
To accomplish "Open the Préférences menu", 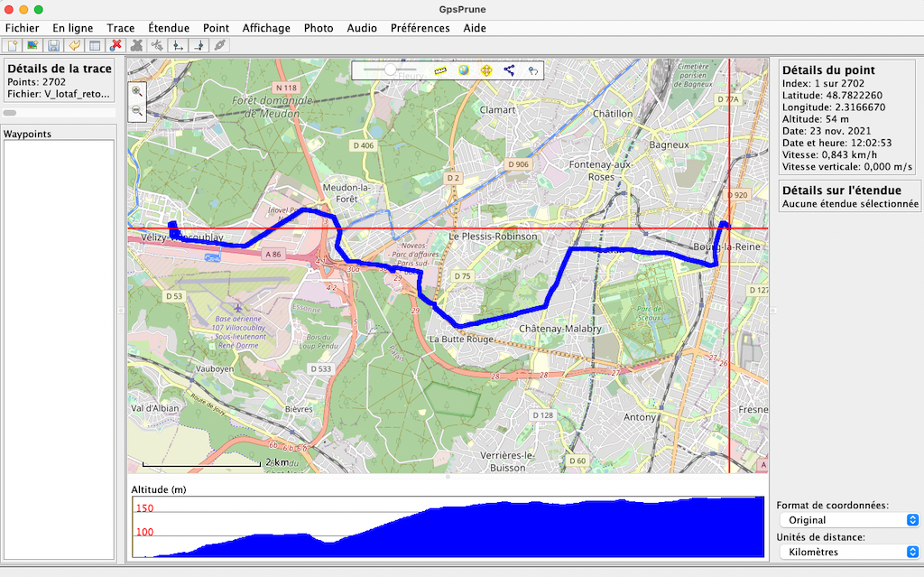I will (x=420, y=28).
